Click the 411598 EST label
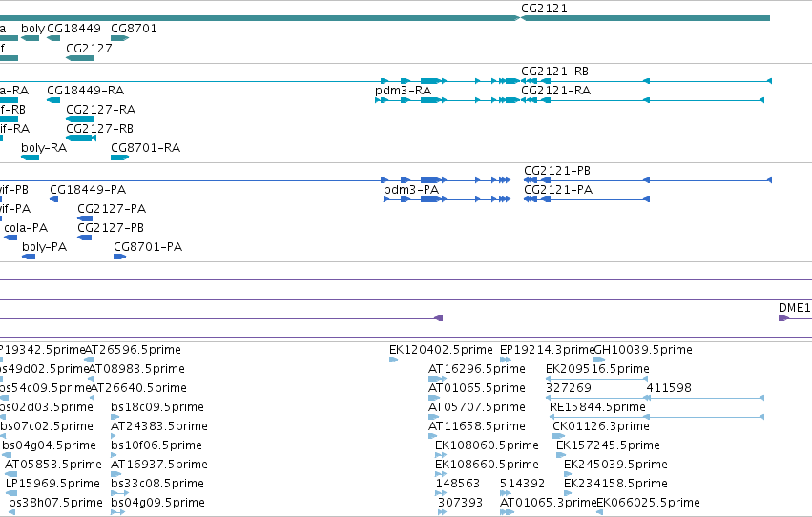This screenshot has width=812, height=517. [x=669, y=388]
